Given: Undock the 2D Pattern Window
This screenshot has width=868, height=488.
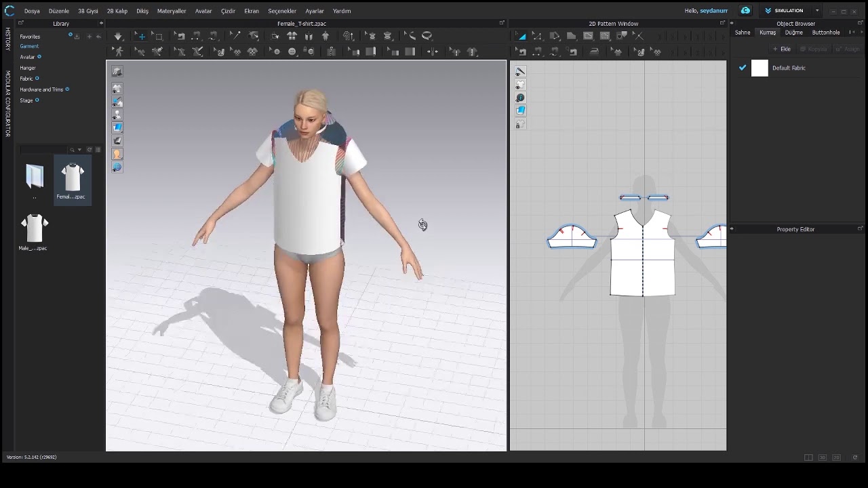Looking at the screenshot, I should click(x=723, y=24).
